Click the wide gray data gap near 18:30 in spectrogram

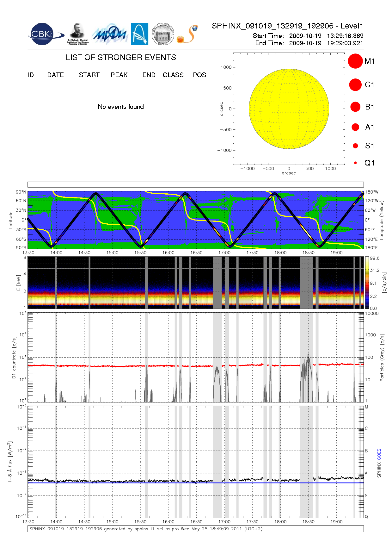click(x=306, y=283)
